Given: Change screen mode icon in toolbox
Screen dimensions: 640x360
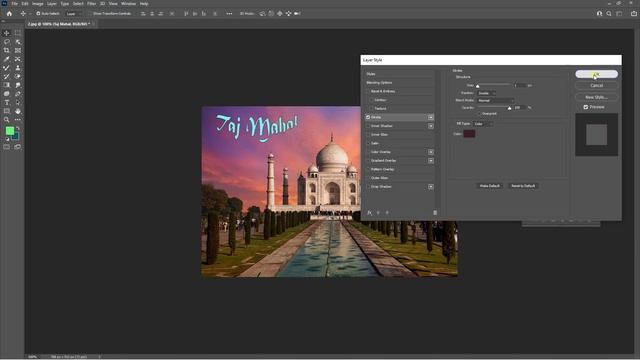Looking at the screenshot, I should click(x=18, y=147).
